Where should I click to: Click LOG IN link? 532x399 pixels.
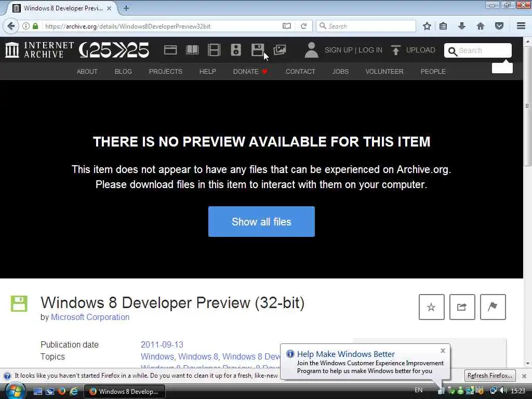click(370, 50)
